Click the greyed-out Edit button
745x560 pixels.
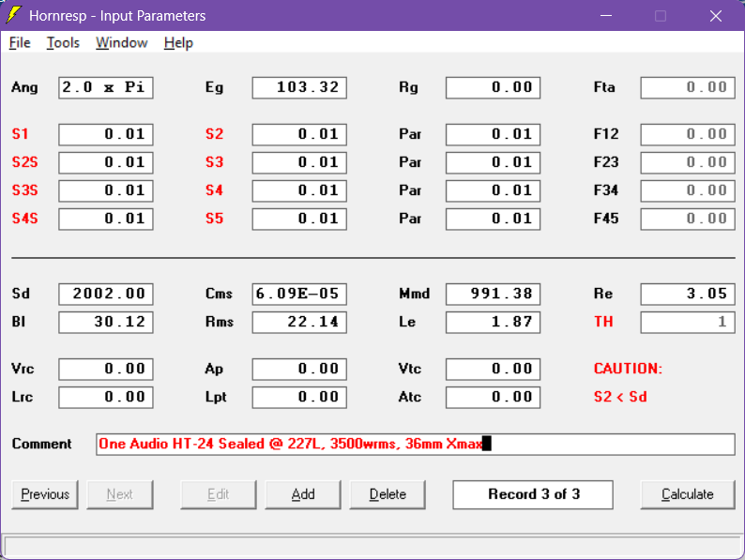pyautogui.click(x=218, y=494)
